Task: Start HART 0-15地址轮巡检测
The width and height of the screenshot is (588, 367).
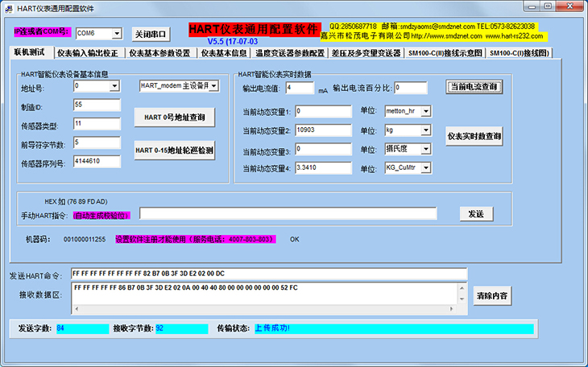Action: [174, 150]
